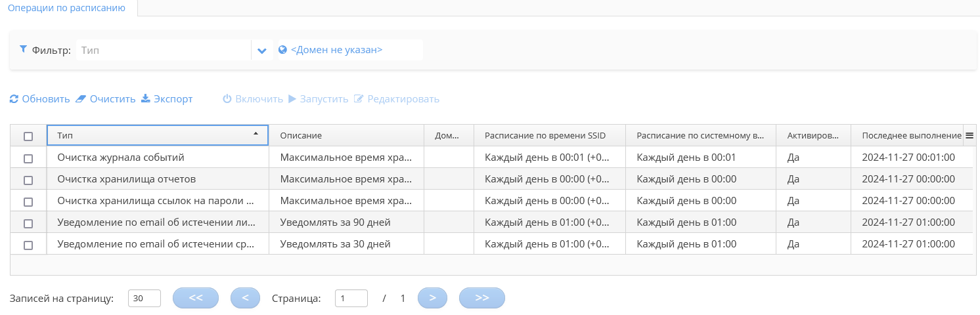Click the Refresh (Обновить) icon
This screenshot has height=315, width=980.
14,99
